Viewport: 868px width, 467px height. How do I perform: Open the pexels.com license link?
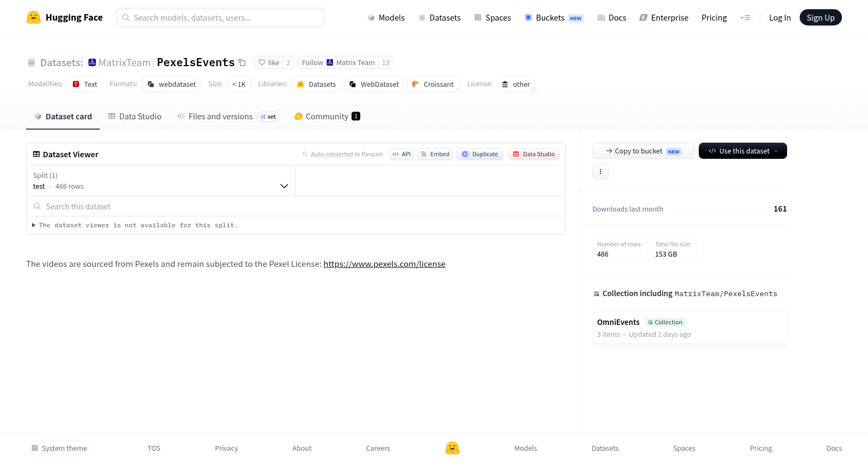(x=384, y=264)
